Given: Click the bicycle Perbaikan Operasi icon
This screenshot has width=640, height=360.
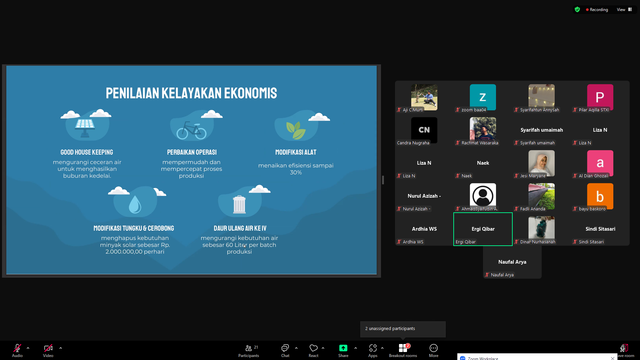Looking at the screenshot, I should point(191,130).
